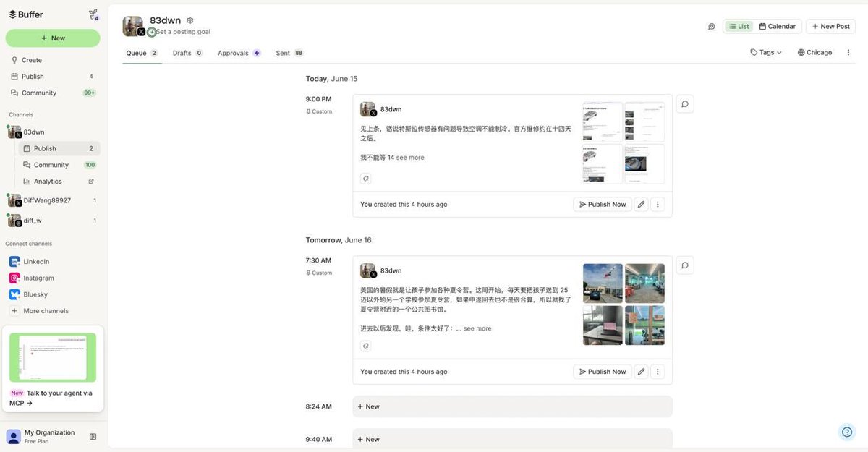Viewport: 868px width, 452px height.
Task: Click the green New button in sidebar
Action: (x=53, y=38)
